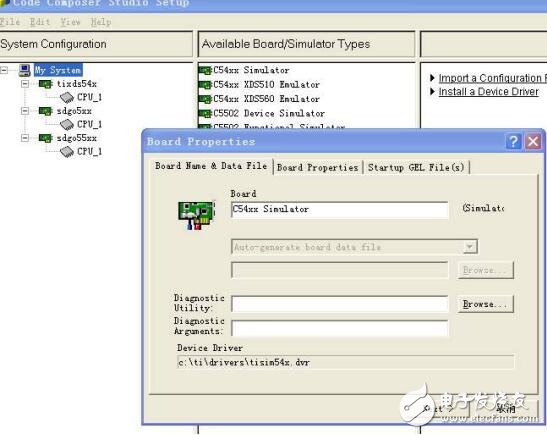Select the My System computer icon

click(x=25, y=70)
